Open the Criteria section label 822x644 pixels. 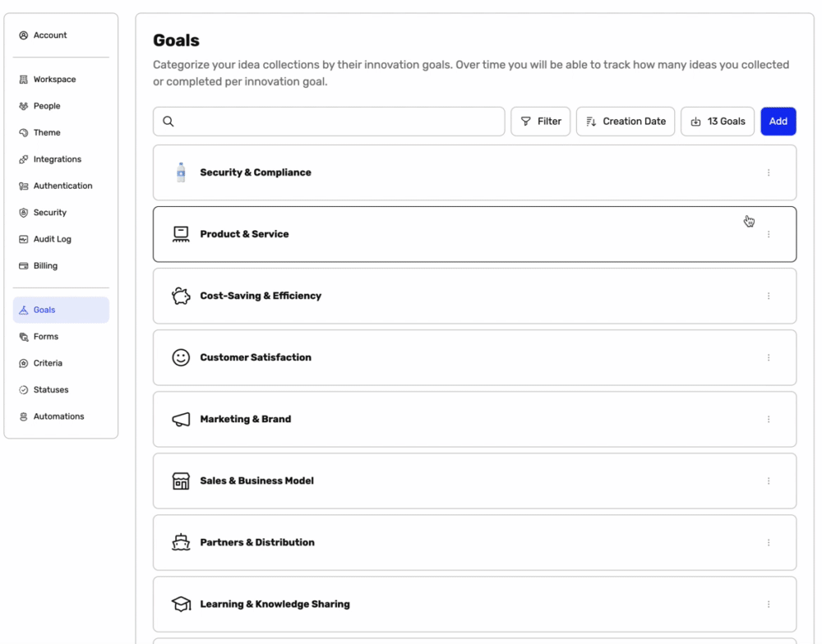pyautogui.click(x=48, y=363)
